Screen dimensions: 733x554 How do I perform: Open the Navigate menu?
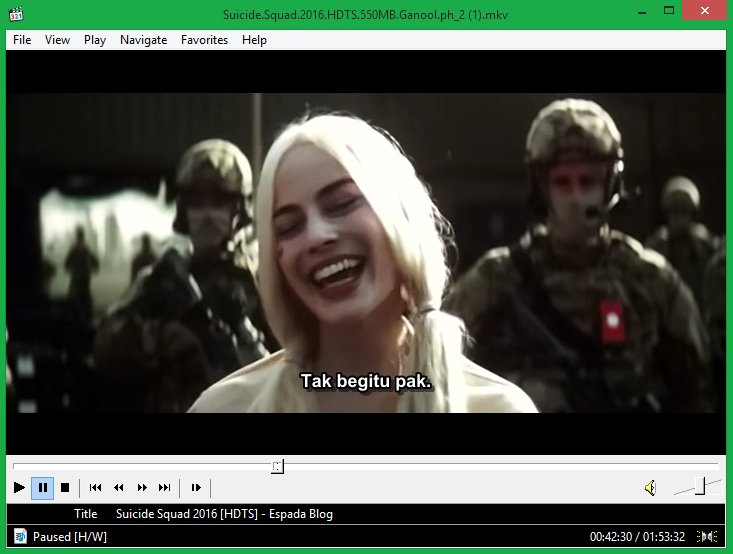144,40
